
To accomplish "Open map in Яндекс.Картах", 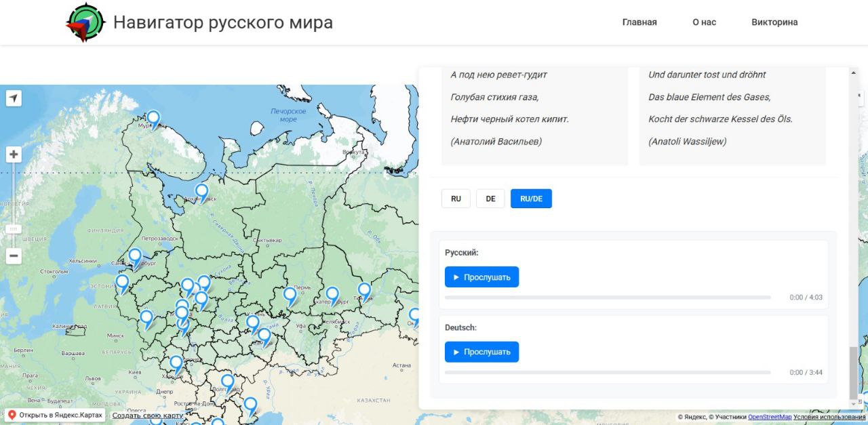I will click(55, 415).
